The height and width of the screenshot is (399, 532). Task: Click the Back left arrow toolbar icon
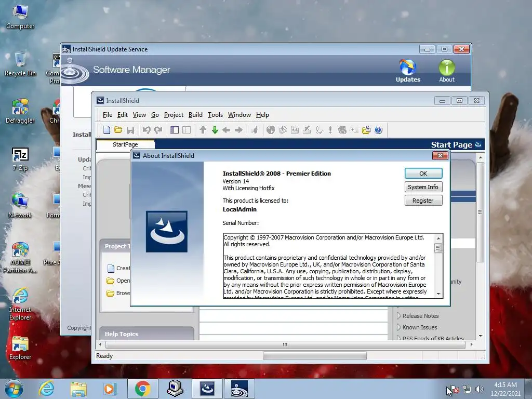pos(227,130)
